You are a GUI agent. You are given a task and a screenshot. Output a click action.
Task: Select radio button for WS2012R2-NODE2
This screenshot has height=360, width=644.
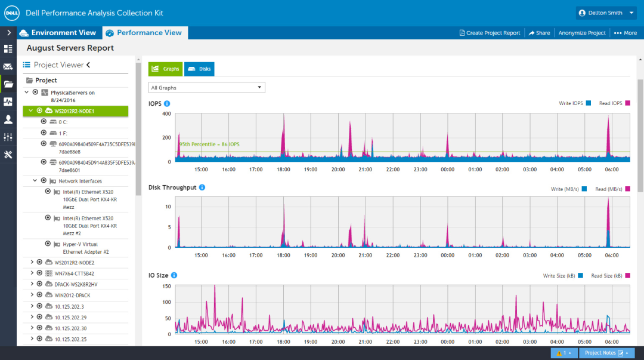point(39,261)
